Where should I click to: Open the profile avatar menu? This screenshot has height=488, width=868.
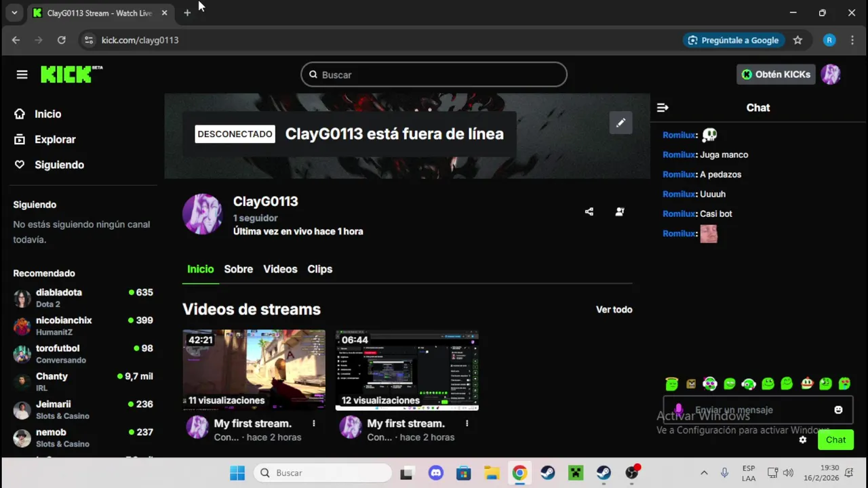point(831,75)
